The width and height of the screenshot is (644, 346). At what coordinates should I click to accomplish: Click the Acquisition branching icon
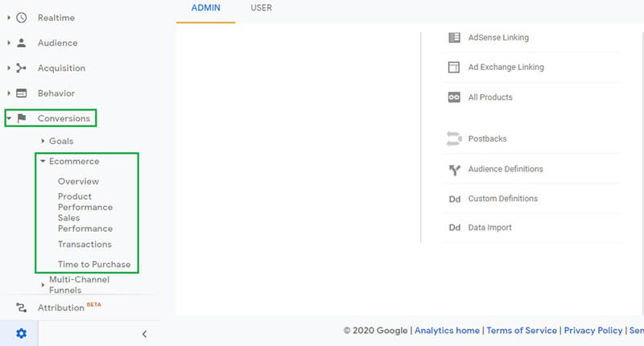click(22, 68)
